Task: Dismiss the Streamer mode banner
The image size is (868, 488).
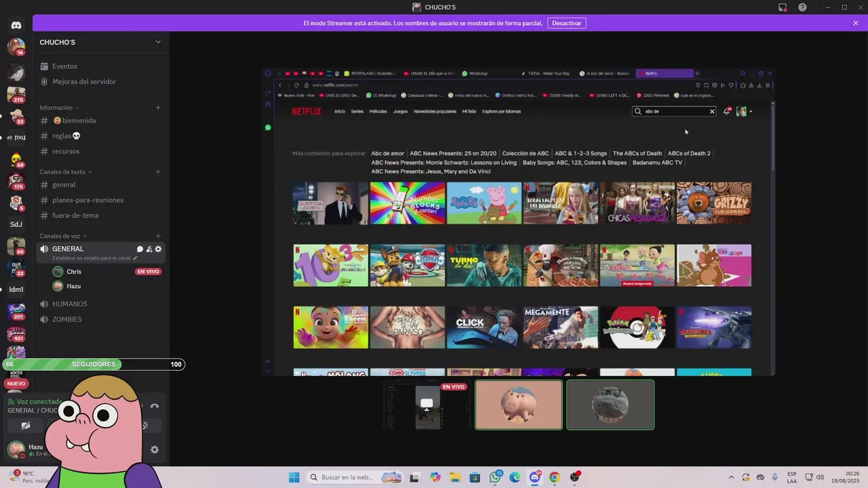Action: 856,23
